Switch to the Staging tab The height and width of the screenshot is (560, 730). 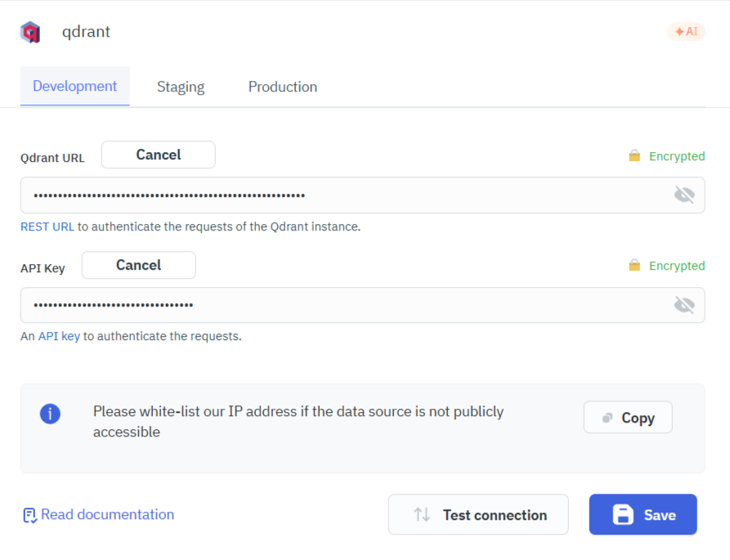(x=181, y=87)
